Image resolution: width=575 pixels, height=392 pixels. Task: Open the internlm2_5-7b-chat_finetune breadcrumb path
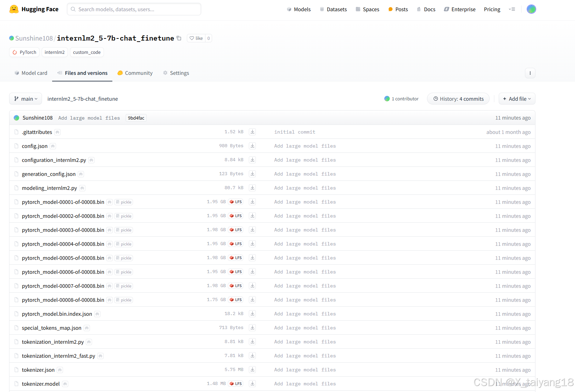click(x=83, y=99)
